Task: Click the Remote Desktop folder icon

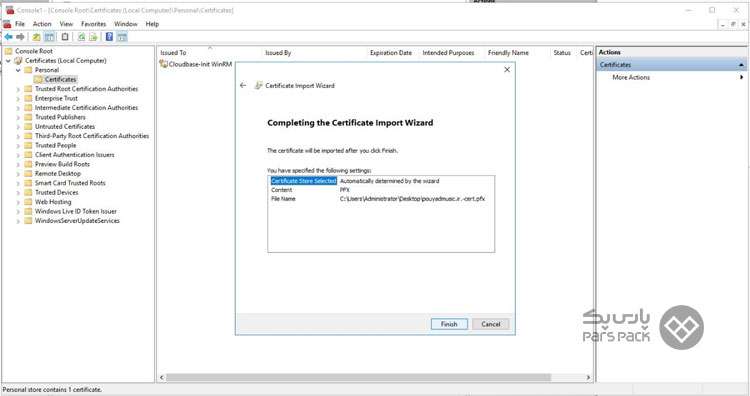Action: pyautogui.click(x=28, y=174)
